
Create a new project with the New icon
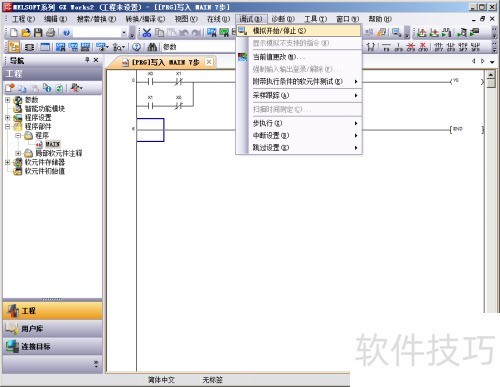tap(14, 33)
